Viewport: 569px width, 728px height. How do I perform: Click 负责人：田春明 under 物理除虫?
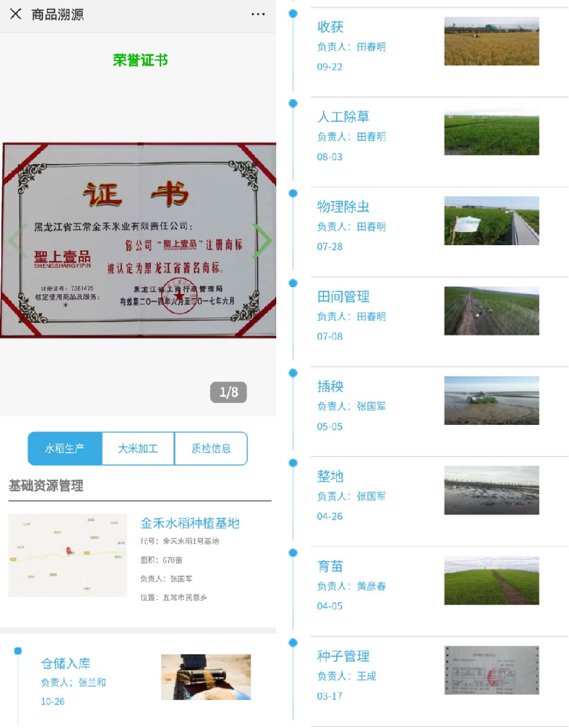click(351, 227)
